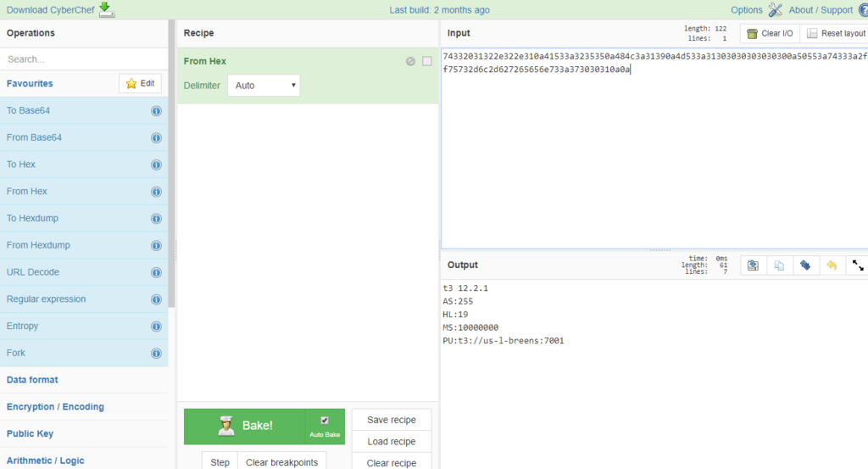Show info for To Hex operation
868x469 pixels.
156,165
